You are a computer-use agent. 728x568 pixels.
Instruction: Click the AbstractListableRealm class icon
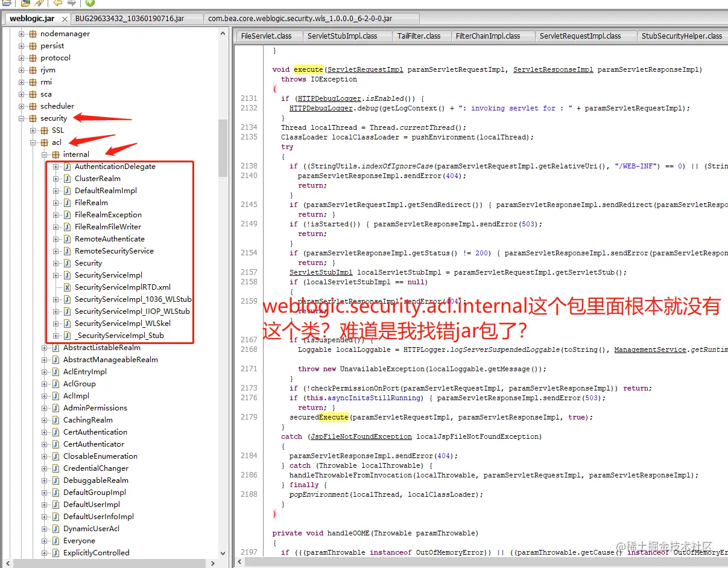click(x=55, y=348)
